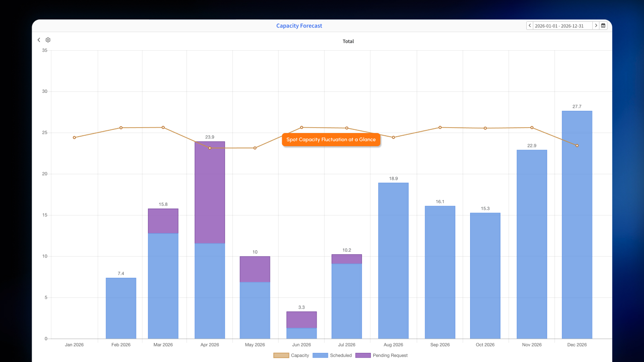The width and height of the screenshot is (644, 362).
Task: Select the Dec 2026 scheduled bar
Action: pyautogui.click(x=577, y=225)
